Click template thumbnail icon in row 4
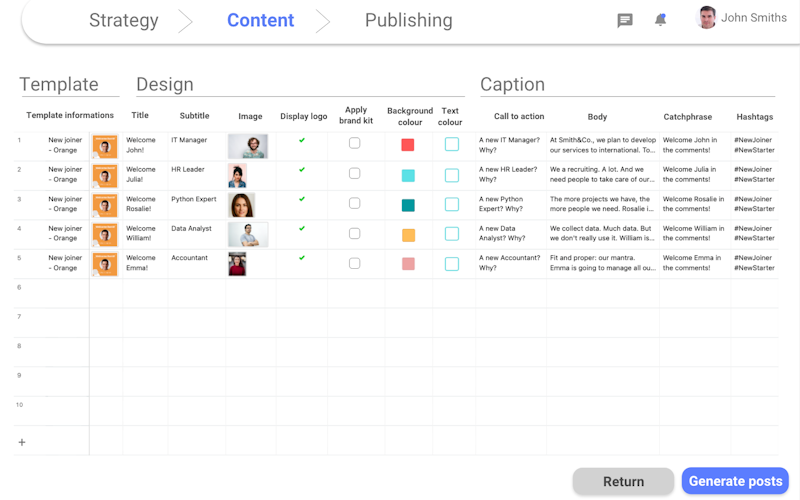800x500 pixels. pos(105,235)
